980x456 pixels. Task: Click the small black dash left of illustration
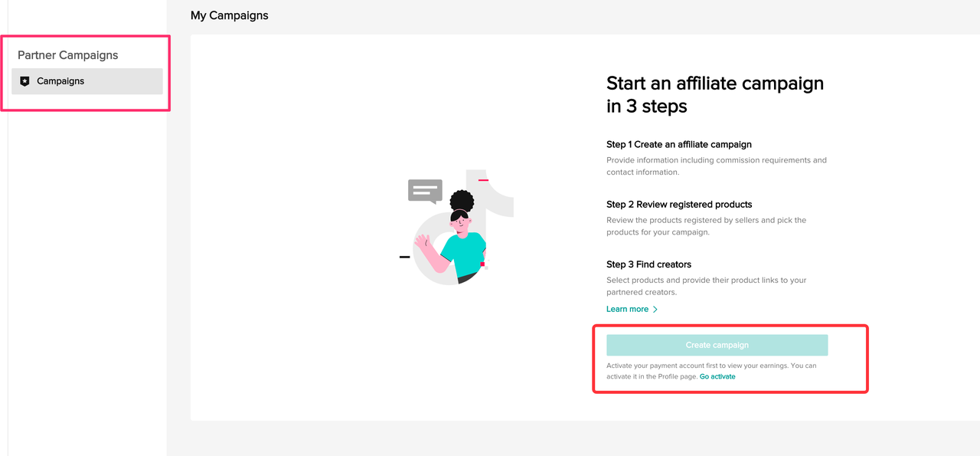coord(404,257)
